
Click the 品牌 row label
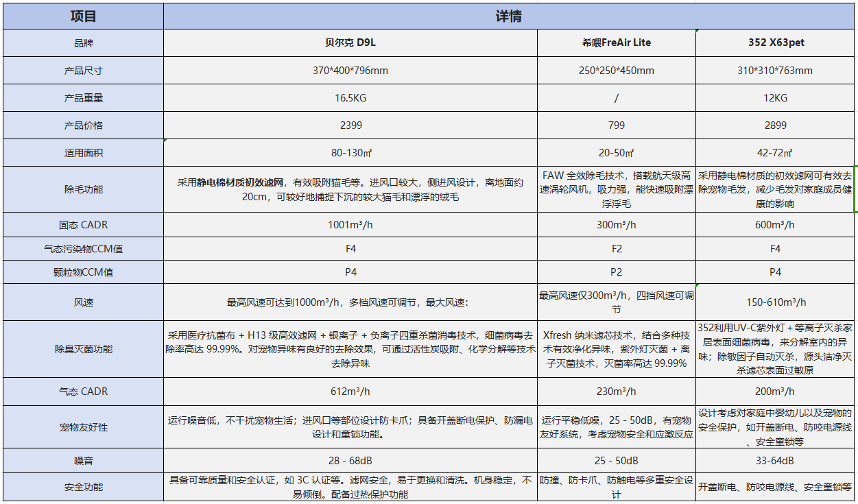(83, 43)
